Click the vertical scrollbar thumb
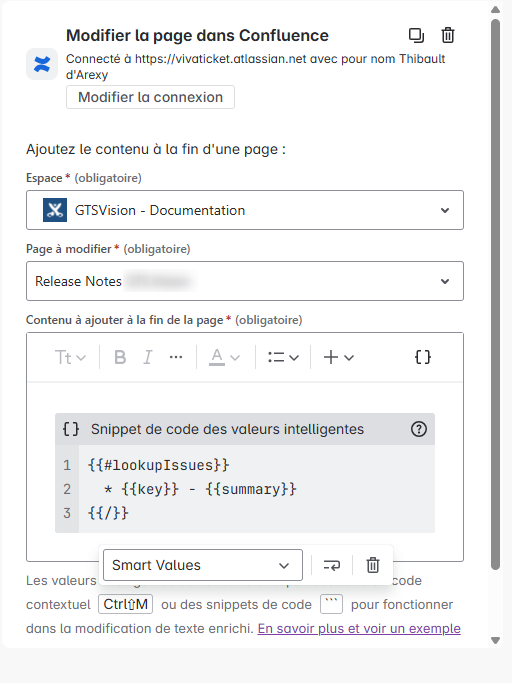This screenshot has height=683, width=512. click(495, 294)
